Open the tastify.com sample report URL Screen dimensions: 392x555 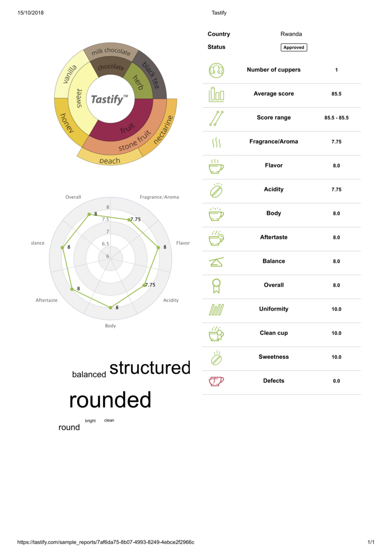[x=106, y=542]
